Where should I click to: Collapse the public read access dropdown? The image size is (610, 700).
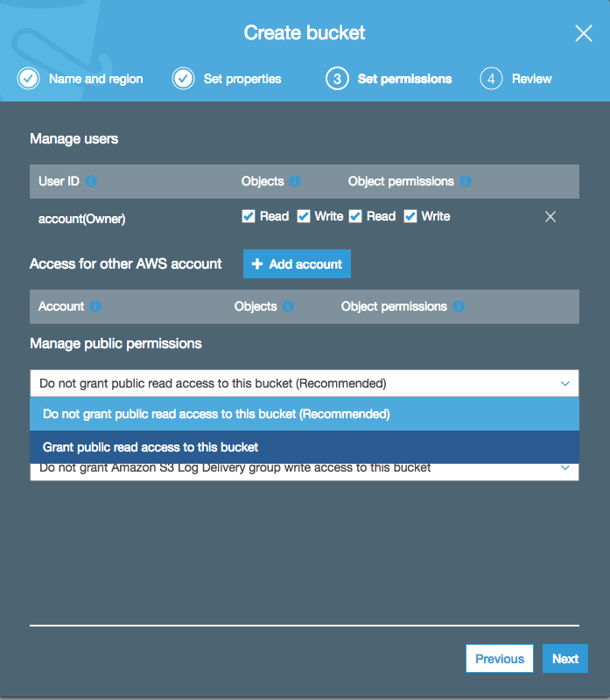click(305, 383)
